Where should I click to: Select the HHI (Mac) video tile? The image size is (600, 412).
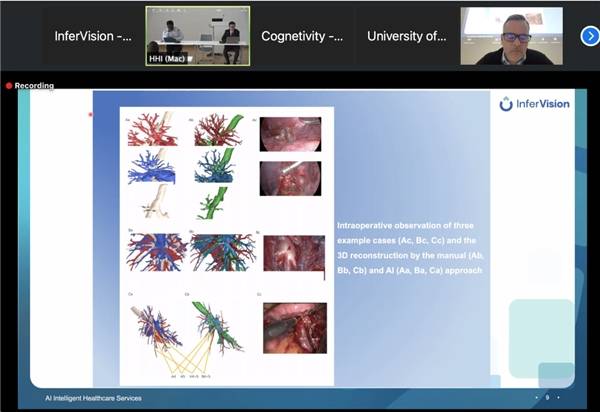pyautogui.click(x=197, y=36)
